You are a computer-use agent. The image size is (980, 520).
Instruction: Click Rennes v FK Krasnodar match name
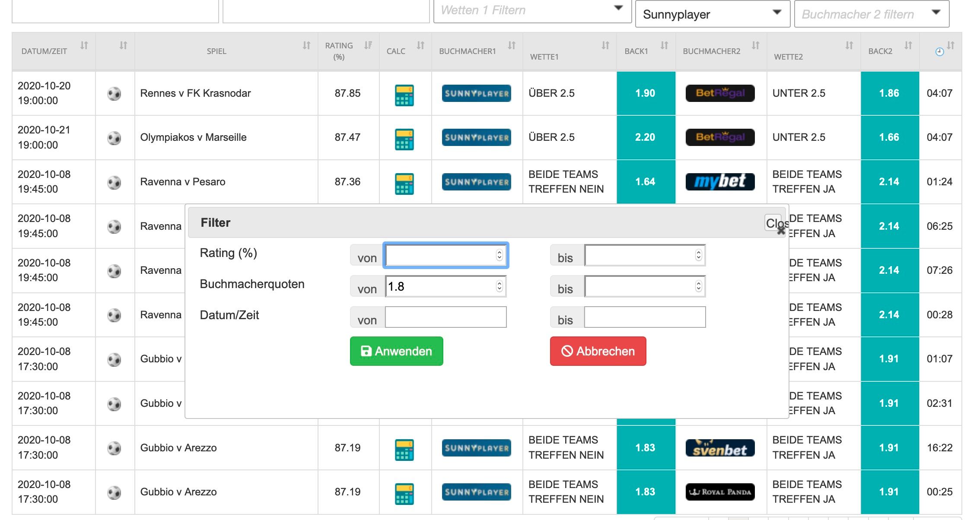195,93
